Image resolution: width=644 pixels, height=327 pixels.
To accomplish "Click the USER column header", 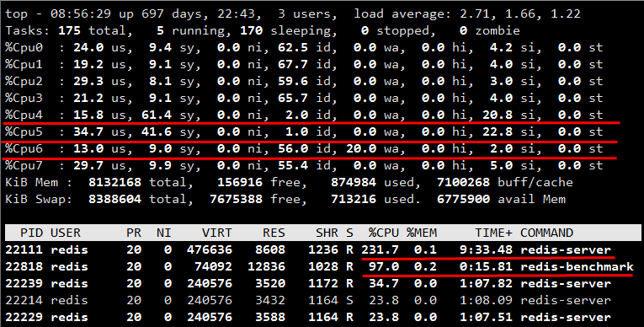I will pos(66,233).
